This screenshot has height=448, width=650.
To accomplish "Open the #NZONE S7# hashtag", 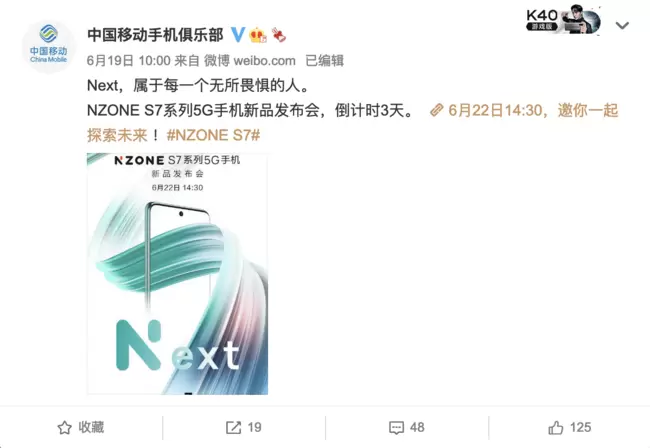I will pyautogui.click(x=213, y=135).
